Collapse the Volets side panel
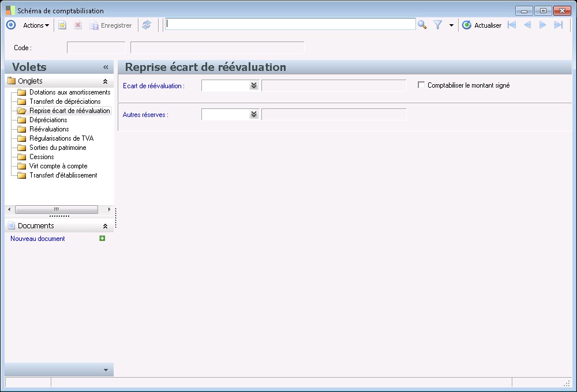 point(106,67)
